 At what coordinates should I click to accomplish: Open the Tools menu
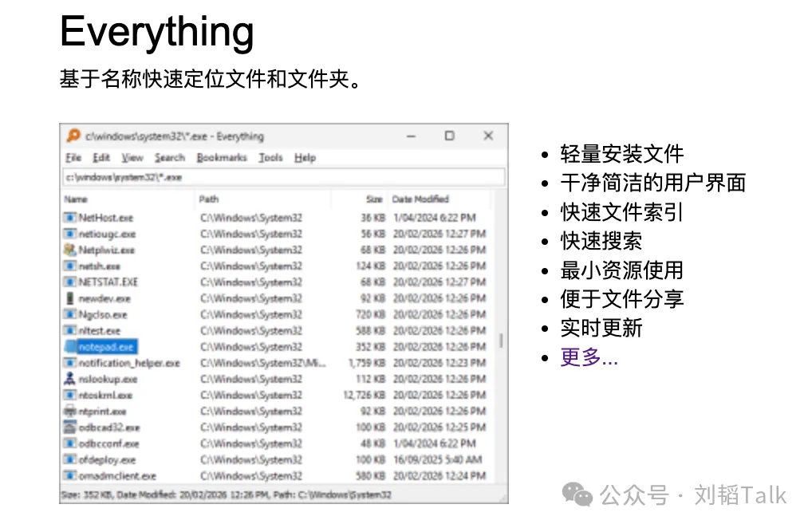[270, 157]
